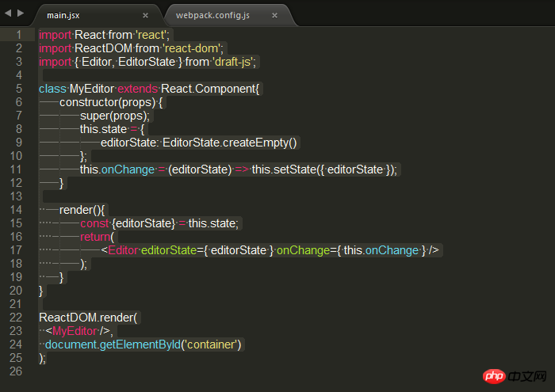Viewport: 555px width, 392px height.
Task: Click the right tab navigation arrow
Action: point(20,14)
